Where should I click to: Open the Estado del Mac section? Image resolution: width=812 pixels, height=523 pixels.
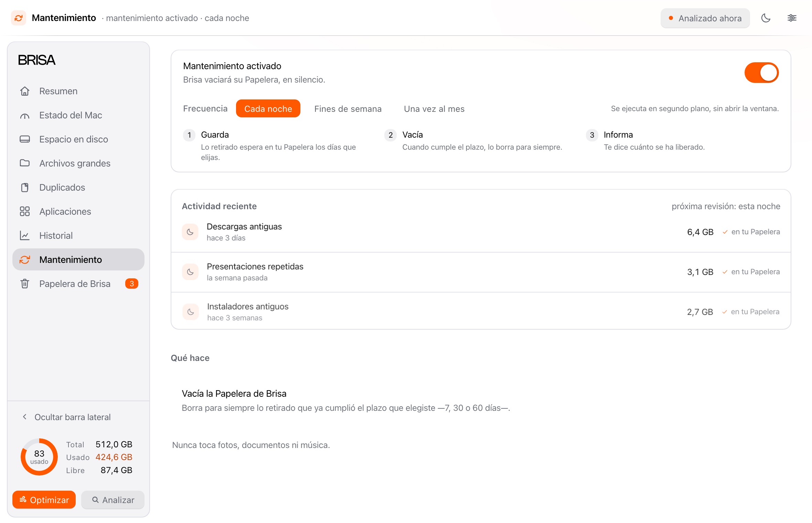(78, 115)
